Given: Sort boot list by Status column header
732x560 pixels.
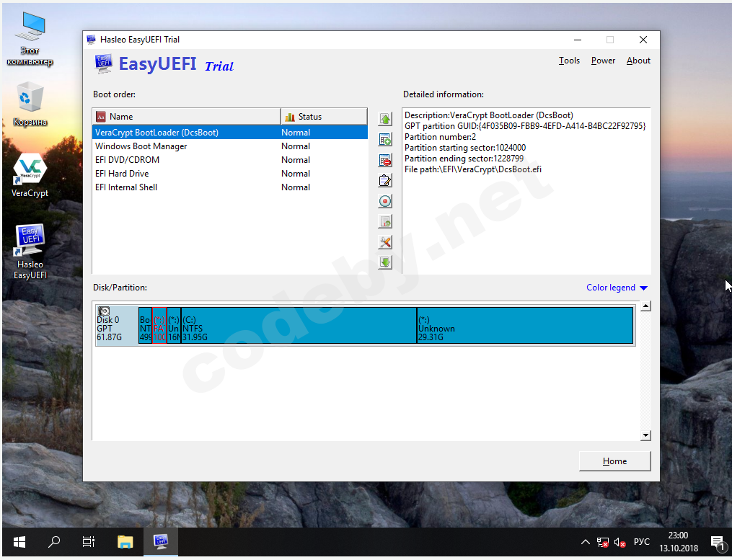Looking at the screenshot, I should [x=324, y=117].
